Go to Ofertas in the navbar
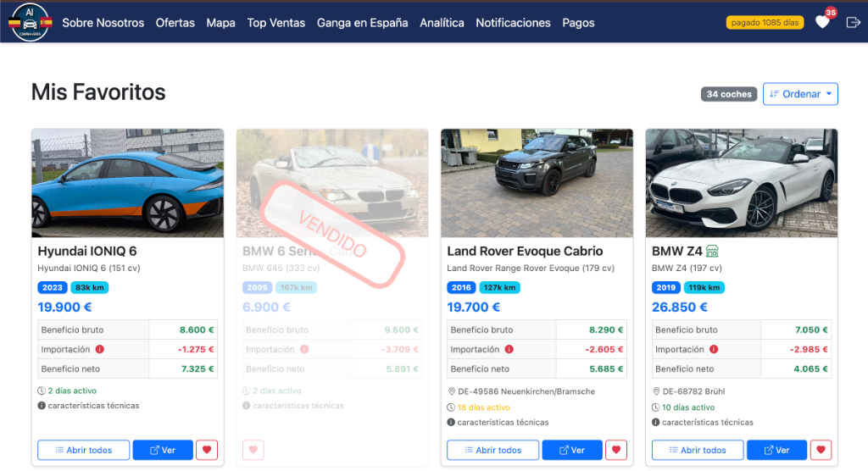The width and height of the screenshot is (868, 471). [x=175, y=23]
